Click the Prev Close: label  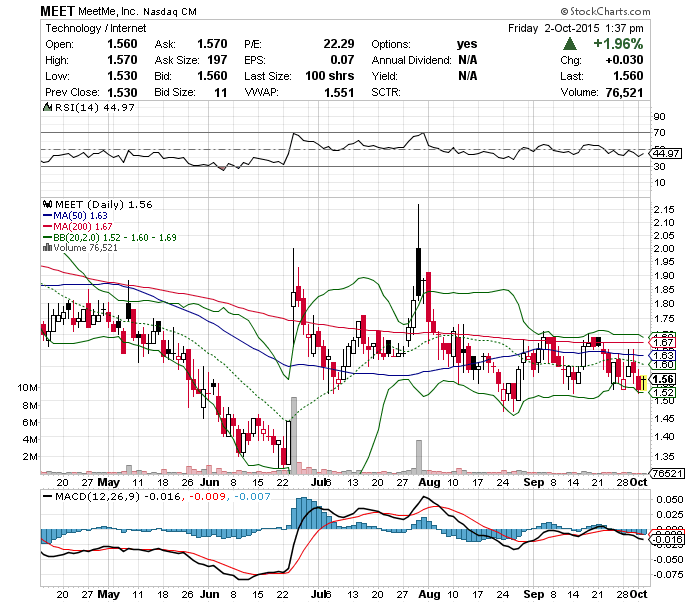point(72,92)
